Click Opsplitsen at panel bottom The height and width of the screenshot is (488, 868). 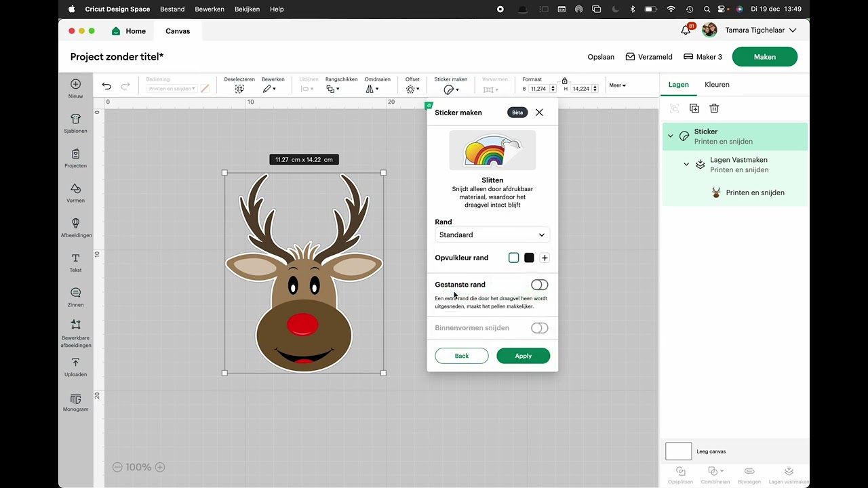pos(680,475)
